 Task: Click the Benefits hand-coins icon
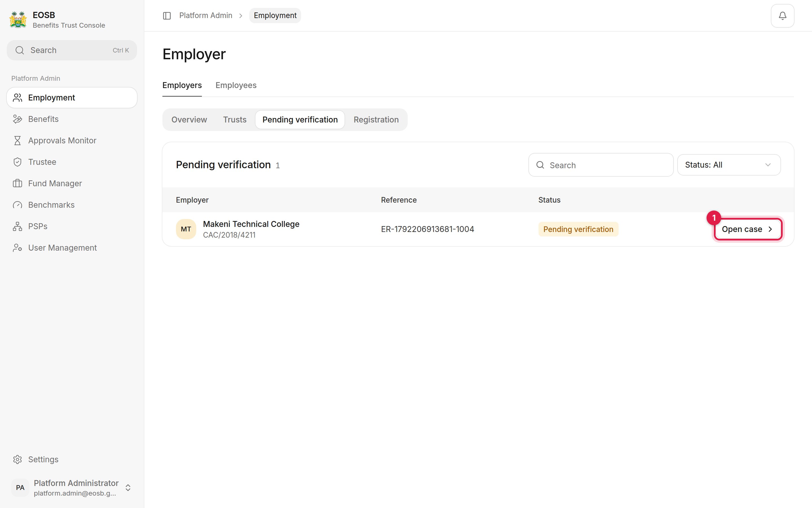click(x=17, y=119)
